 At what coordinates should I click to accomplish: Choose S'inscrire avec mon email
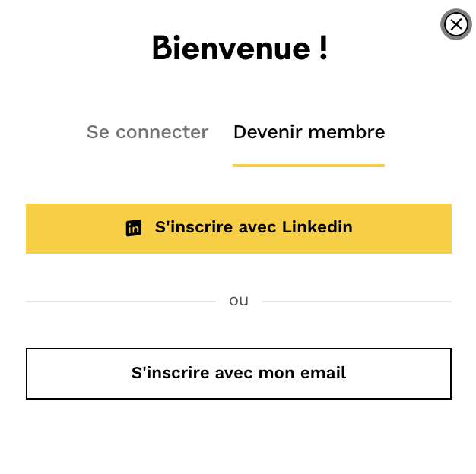[239, 373]
